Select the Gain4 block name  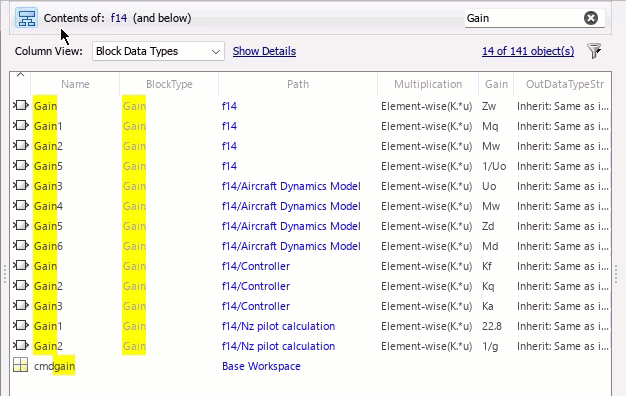[48, 206]
